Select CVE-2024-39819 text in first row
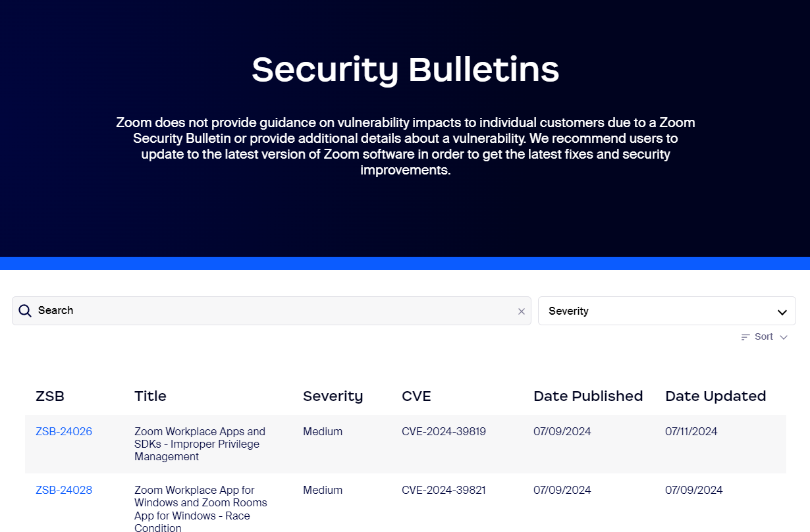The width and height of the screenshot is (810, 532). [x=444, y=432]
